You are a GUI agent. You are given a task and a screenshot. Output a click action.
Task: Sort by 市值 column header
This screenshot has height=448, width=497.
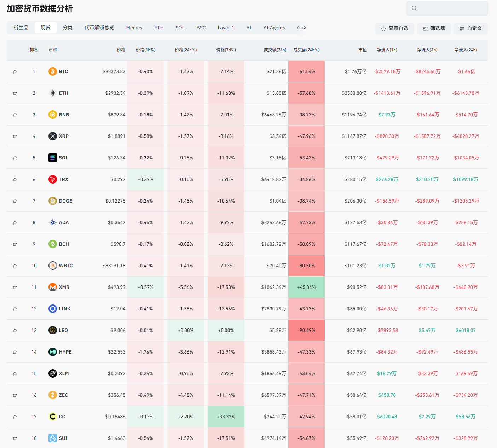point(362,50)
